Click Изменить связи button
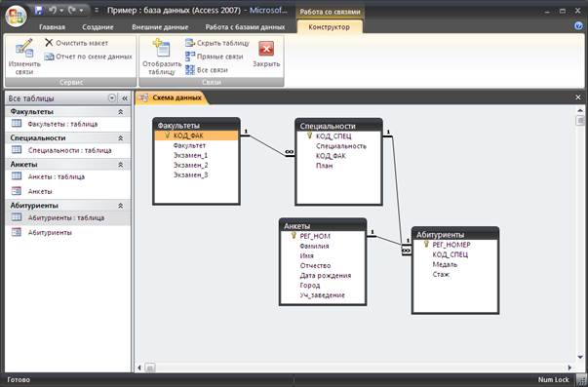This screenshot has width=588, height=387. pyautogui.click(x=24, y=57)
